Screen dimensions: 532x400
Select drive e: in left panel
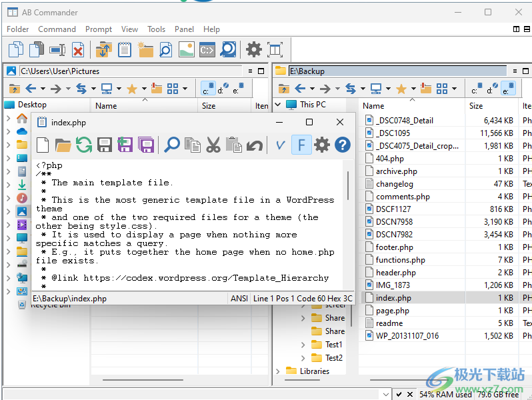pos(238,89)
